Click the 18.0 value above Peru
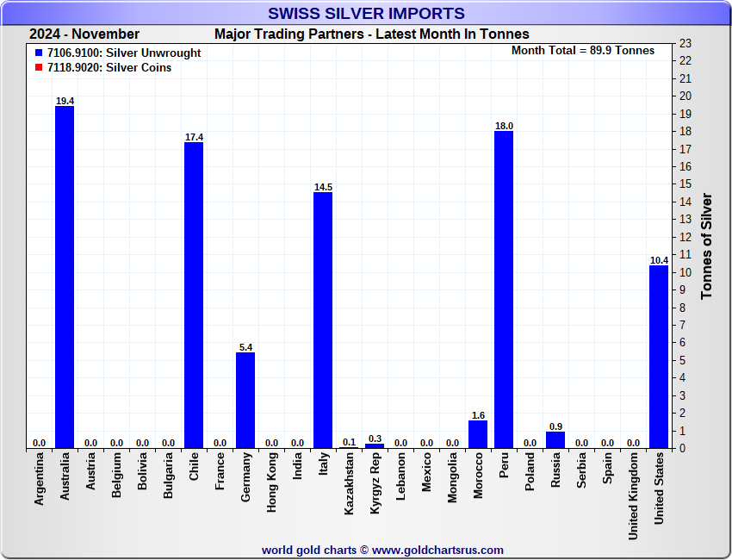The height and width of the screenshot is (560, 732). pyautogui.click(x=504, y=126)
